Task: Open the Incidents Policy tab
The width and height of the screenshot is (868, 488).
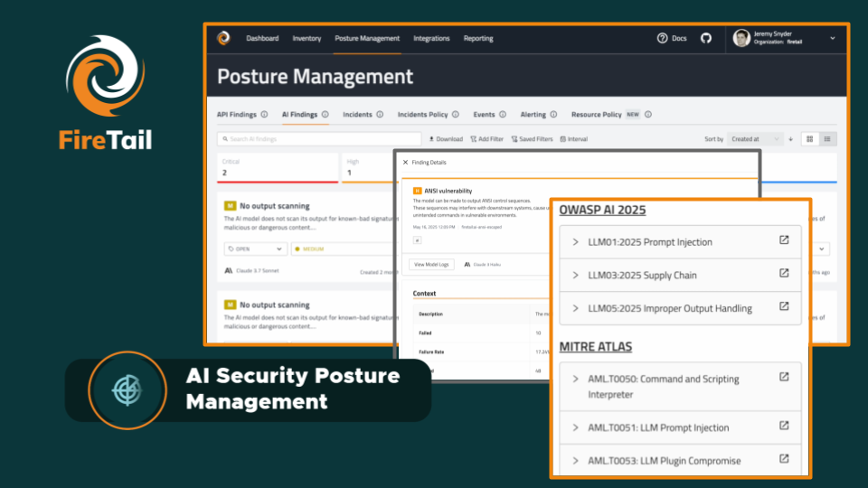Action: click(x=422, y=115)
